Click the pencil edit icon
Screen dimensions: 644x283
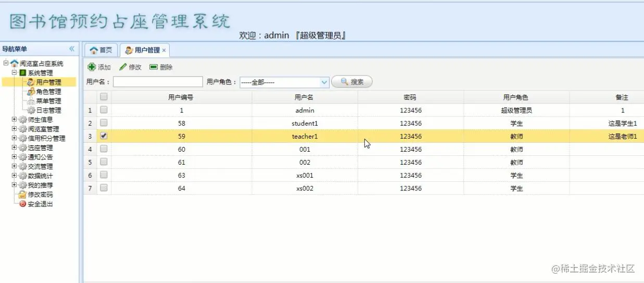coord(123,67)
